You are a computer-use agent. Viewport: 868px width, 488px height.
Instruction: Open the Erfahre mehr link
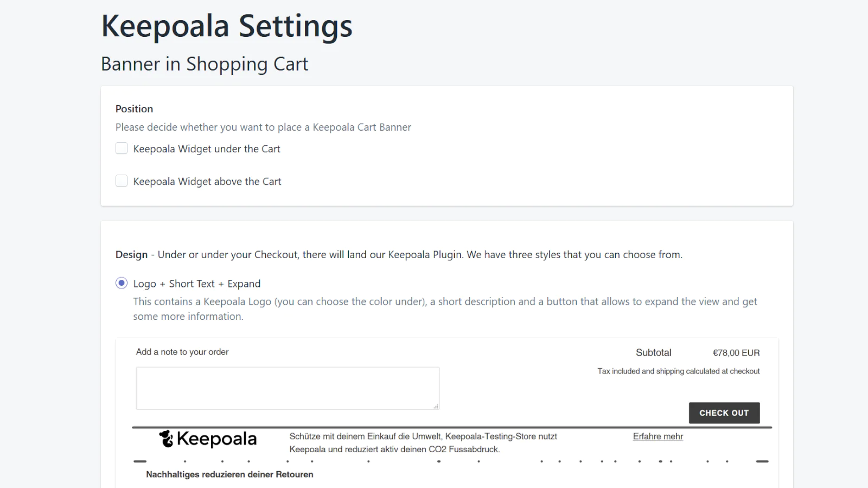(x=658, y=436)
